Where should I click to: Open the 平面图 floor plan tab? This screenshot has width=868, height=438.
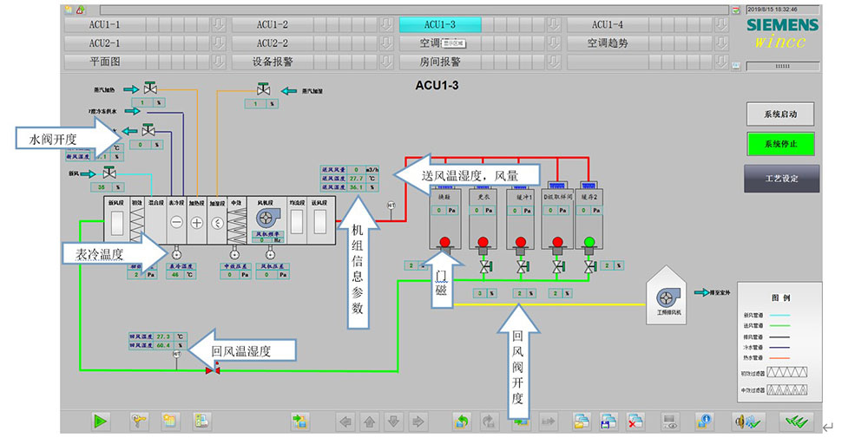click(x=105, y=62)
